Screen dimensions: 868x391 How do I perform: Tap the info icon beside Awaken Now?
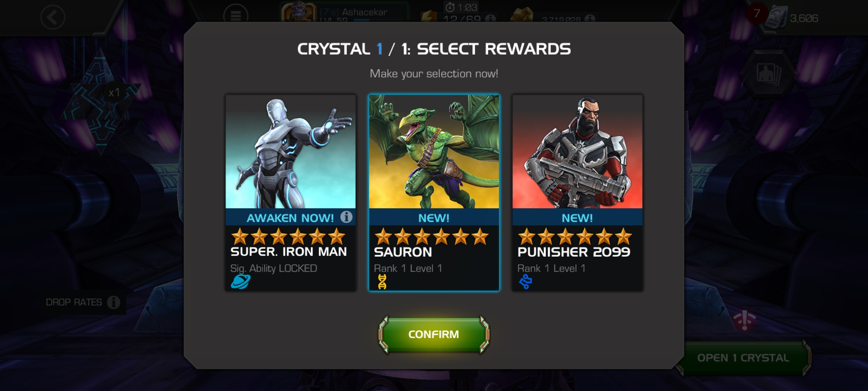[346, 217]
